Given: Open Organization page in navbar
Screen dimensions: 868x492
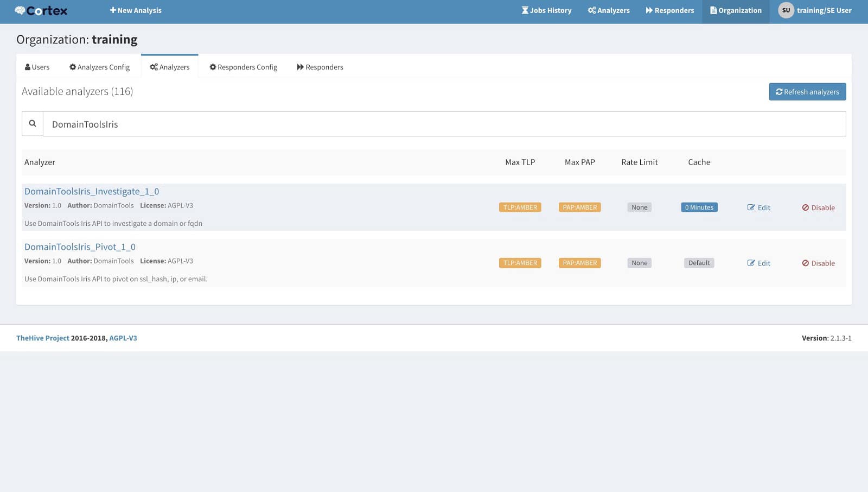Looking at the screenshot, I should click(736, 10).
